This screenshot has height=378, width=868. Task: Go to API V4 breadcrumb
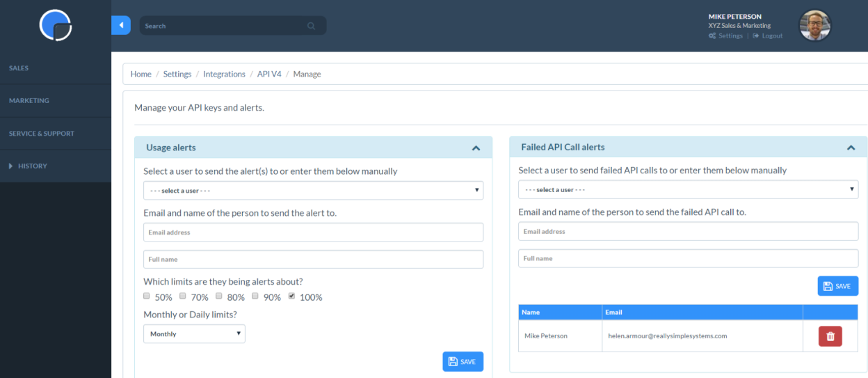click(269, 74)
